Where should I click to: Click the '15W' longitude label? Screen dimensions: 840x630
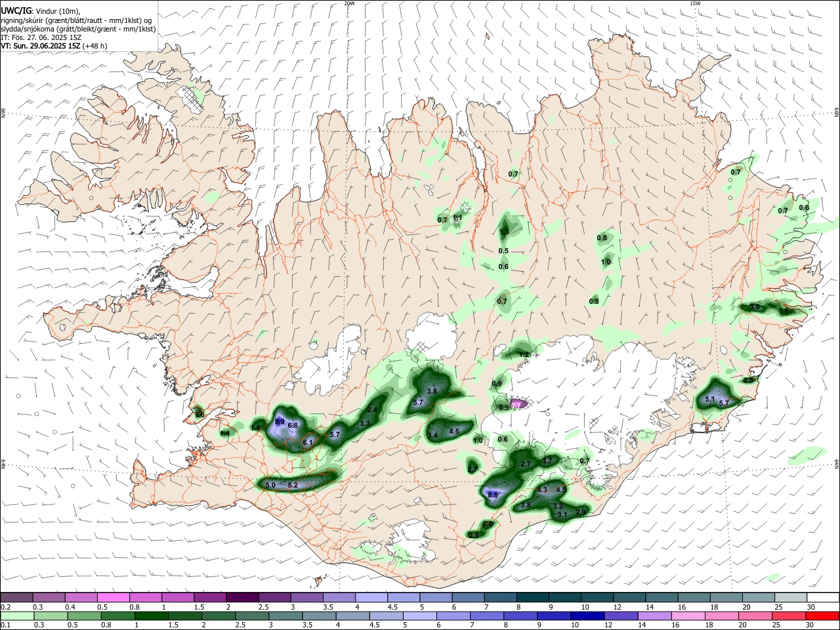click(x=695, y=3)
